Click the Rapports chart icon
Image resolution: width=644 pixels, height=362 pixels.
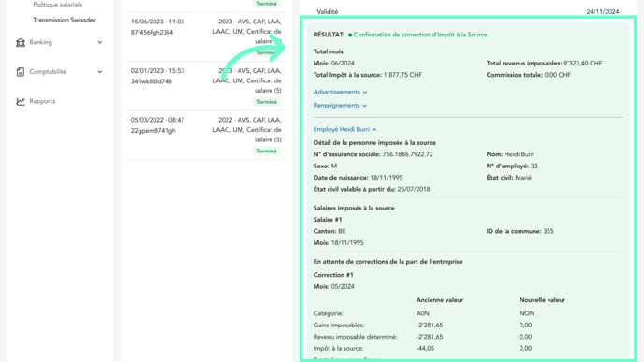(x=21, y=101)
